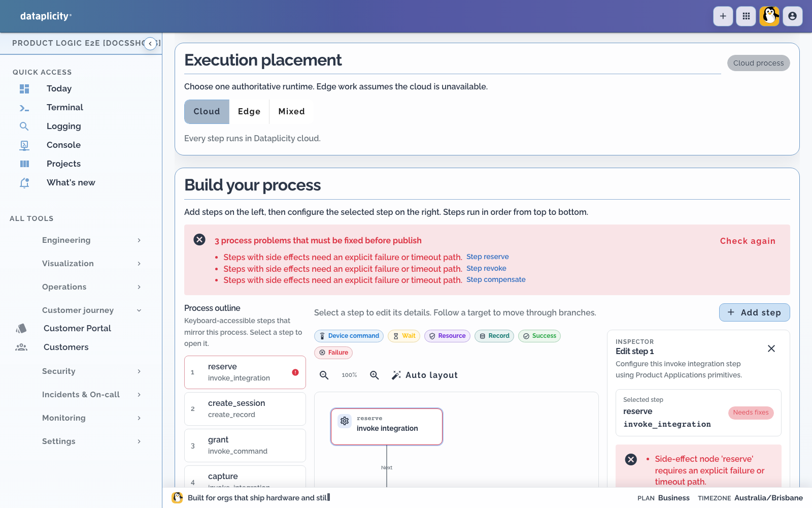Screen dimensions: 812x508
Task: Click the error X icon in problems banner
Action: (199, 240)
